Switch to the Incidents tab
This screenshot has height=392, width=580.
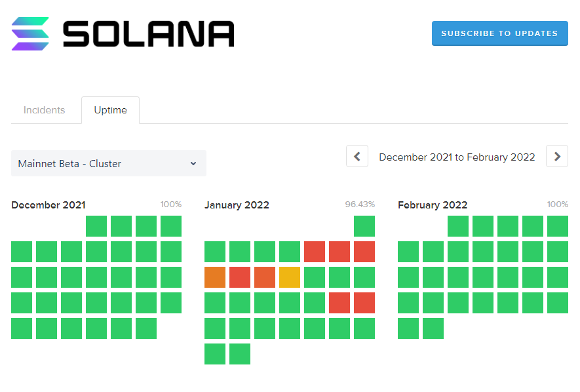[x=44, y=110]
